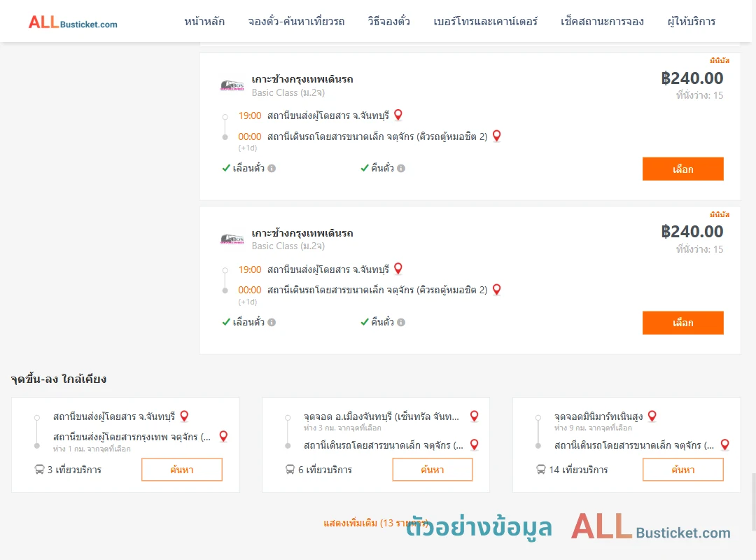Click info icon next to เลื่อนตั๋ว in first card
Viewport: 756px width, 560px height.
[x=272, y=168]
